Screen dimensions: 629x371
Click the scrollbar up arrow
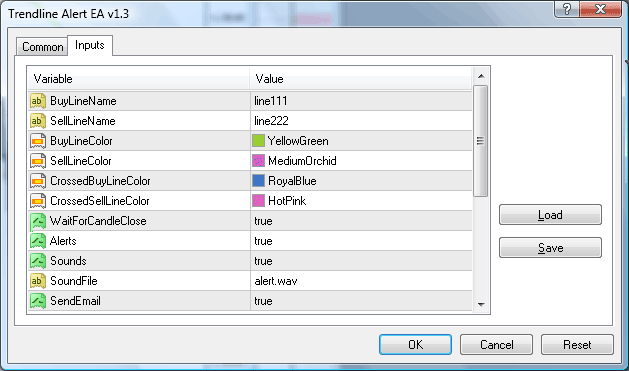tap(481, 76)
